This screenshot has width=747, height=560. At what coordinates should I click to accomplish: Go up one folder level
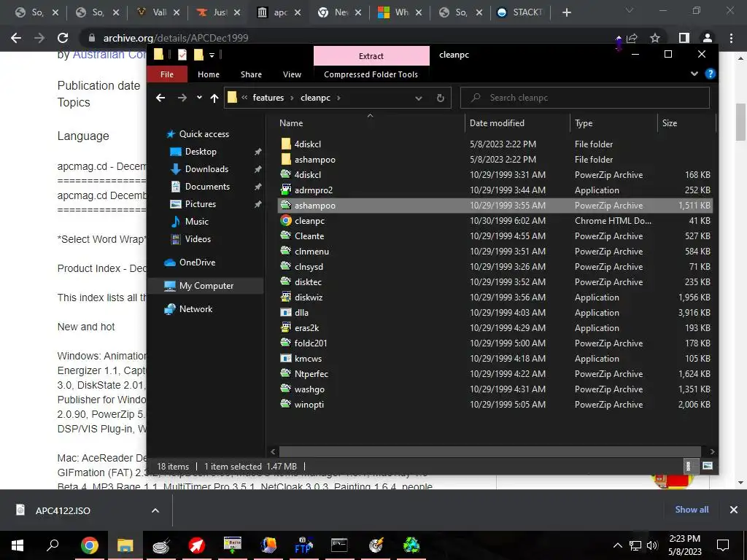[214, 98]
